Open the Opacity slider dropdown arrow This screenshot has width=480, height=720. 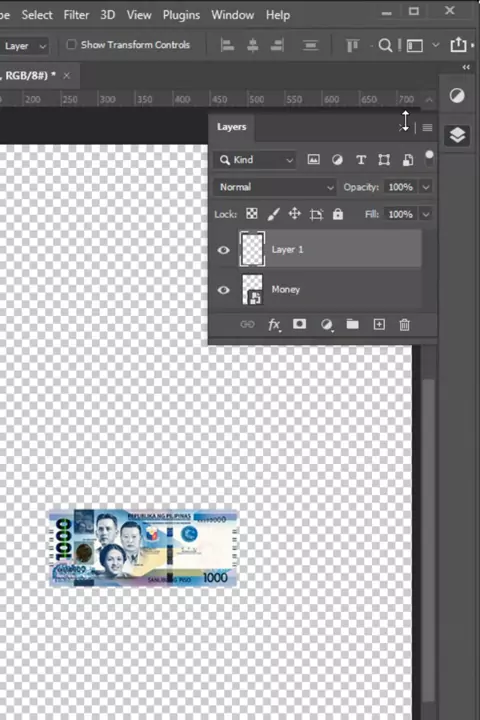tap(426, 187)
